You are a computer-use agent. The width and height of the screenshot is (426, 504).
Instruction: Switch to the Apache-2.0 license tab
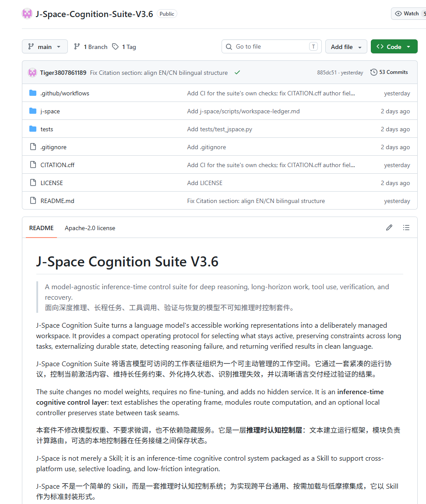(90, 228)
